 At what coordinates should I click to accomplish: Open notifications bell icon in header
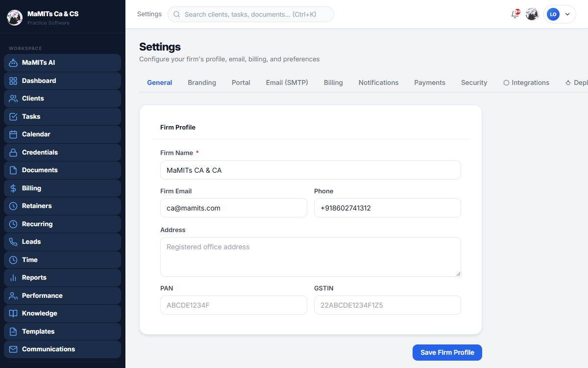[515, 14]
